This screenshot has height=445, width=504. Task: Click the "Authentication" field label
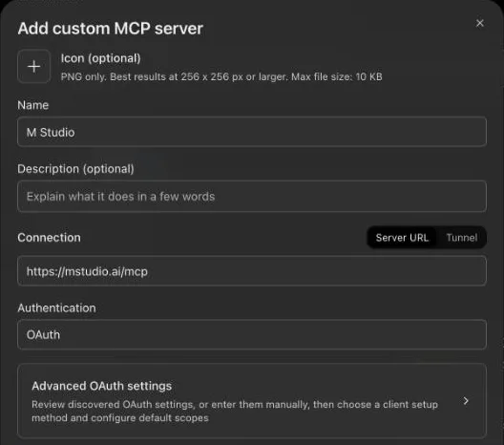(56, 308)
